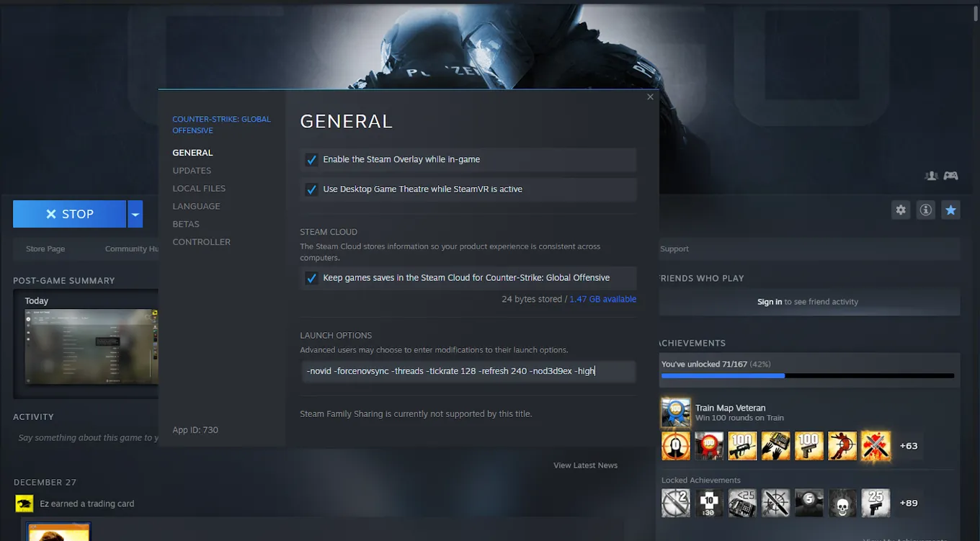Image resolution: width=980 pixels, height=541 pixels.
Task: Open the game settings gear icon
Action: [x=901, y=210]
